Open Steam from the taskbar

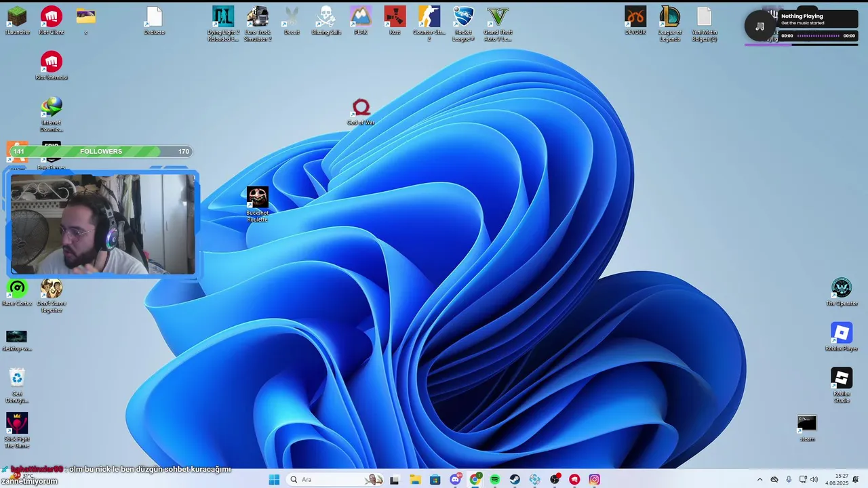(x=515, y=479)
